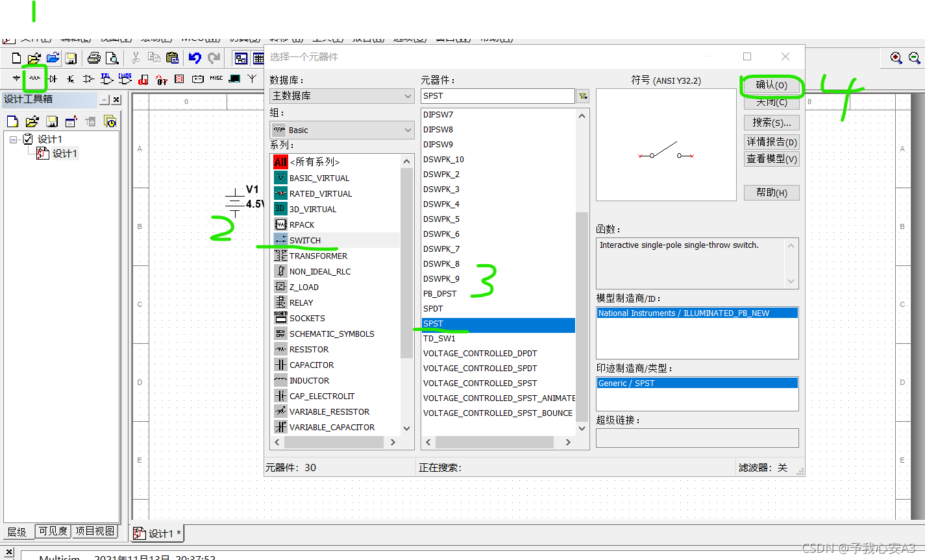Click the Print icon in the toolbar
The image size is (925, 560).
click(x=93, y=58)
